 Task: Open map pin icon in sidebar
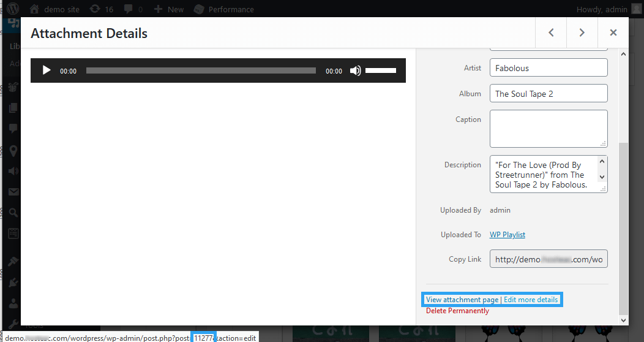pos(13,151)
